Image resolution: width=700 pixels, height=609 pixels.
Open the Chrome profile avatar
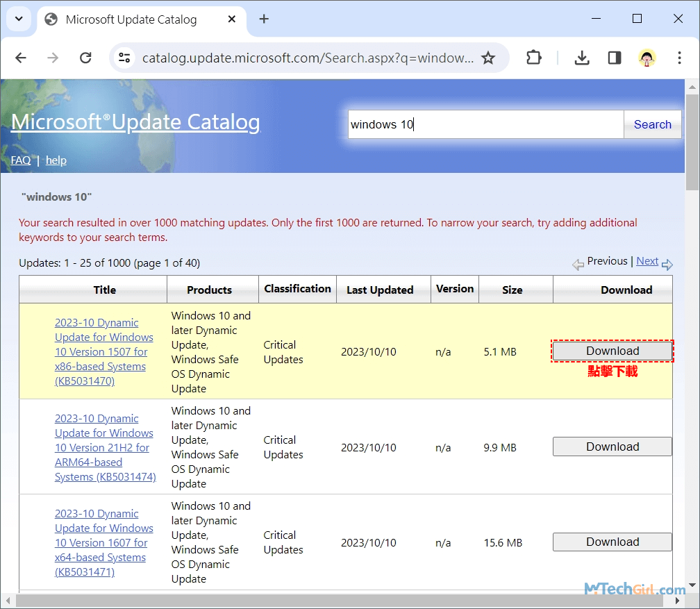[647, 58]
